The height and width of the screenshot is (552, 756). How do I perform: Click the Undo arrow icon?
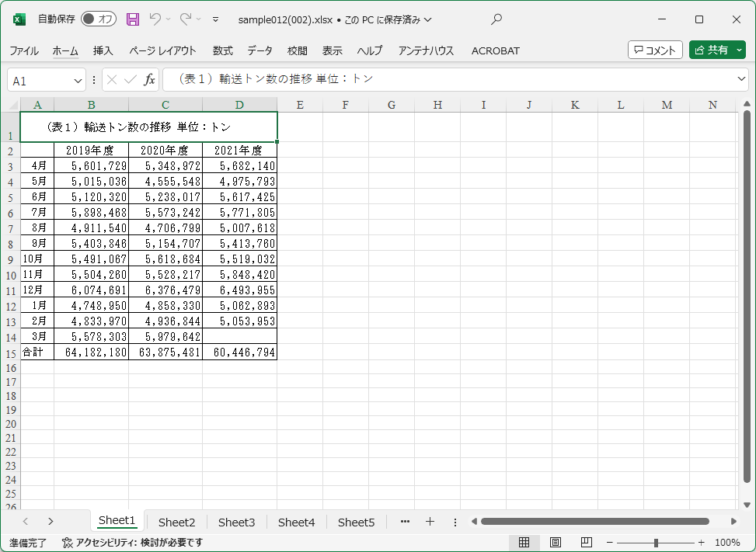point(155,19)
